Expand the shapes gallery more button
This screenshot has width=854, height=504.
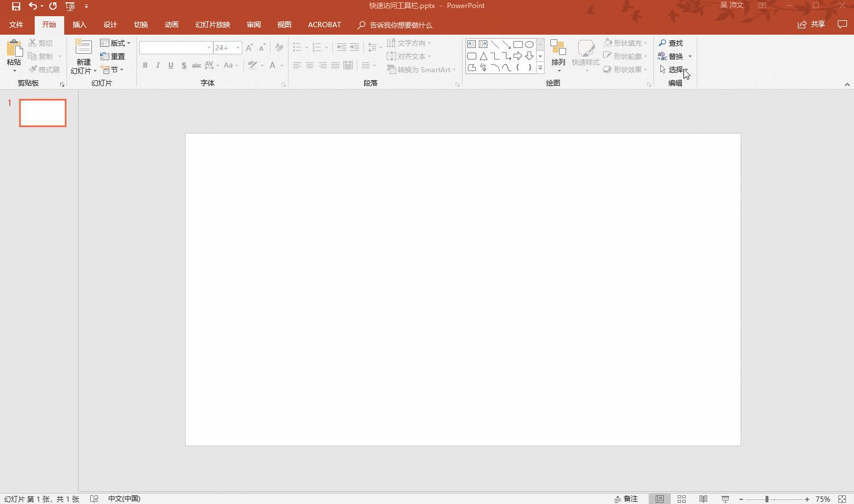(x=540, y=68)
